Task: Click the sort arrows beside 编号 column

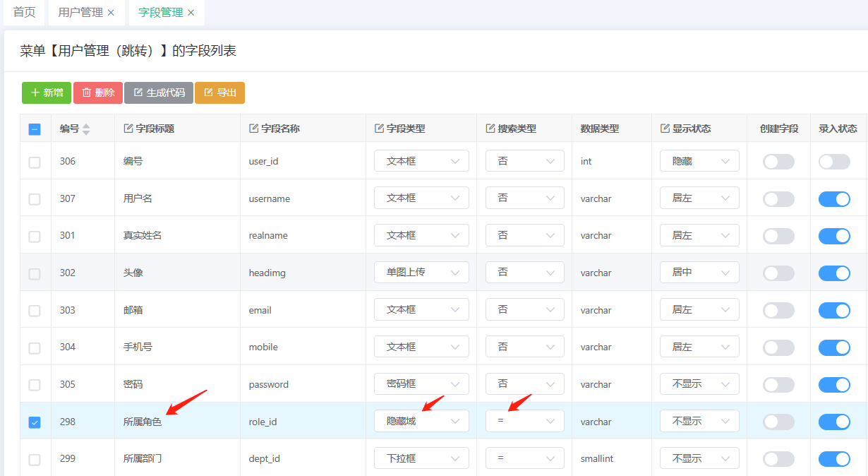Action: point(86,129)
